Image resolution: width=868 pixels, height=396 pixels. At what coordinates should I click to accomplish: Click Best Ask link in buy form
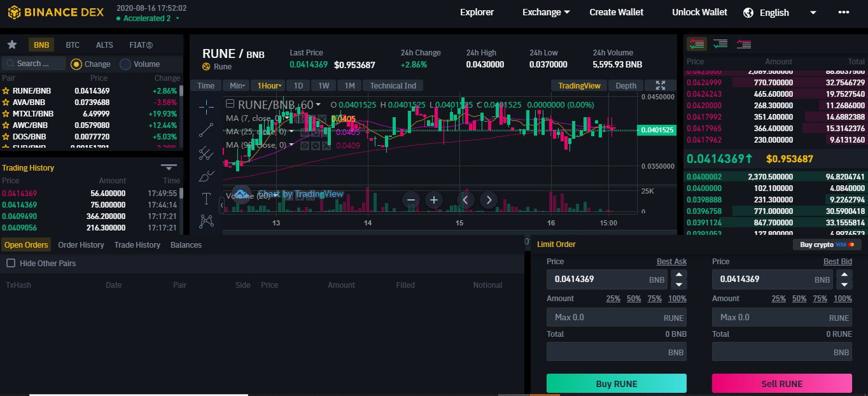pos(671,262)
